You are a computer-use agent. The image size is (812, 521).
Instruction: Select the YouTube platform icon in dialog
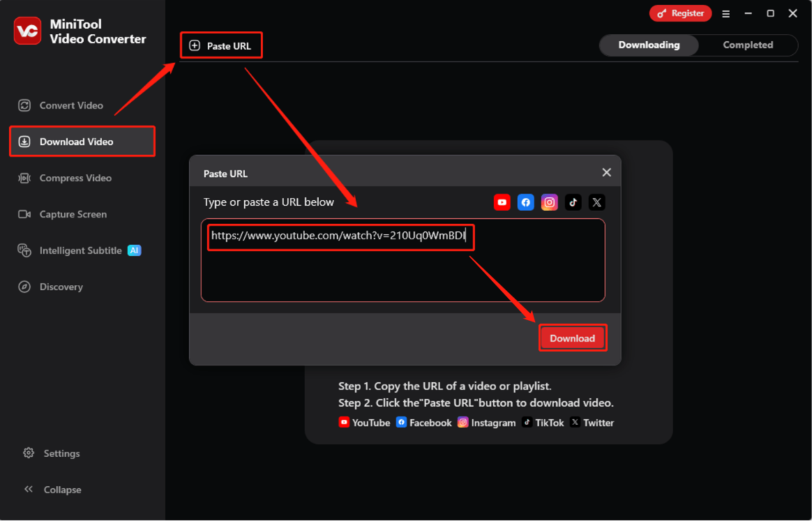pos(502,202)
